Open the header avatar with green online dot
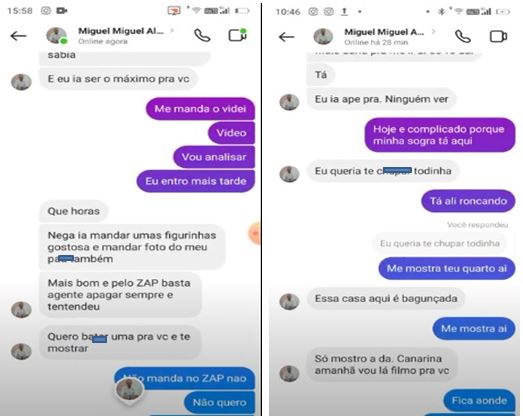523x420 pixels. pos(56,35)
